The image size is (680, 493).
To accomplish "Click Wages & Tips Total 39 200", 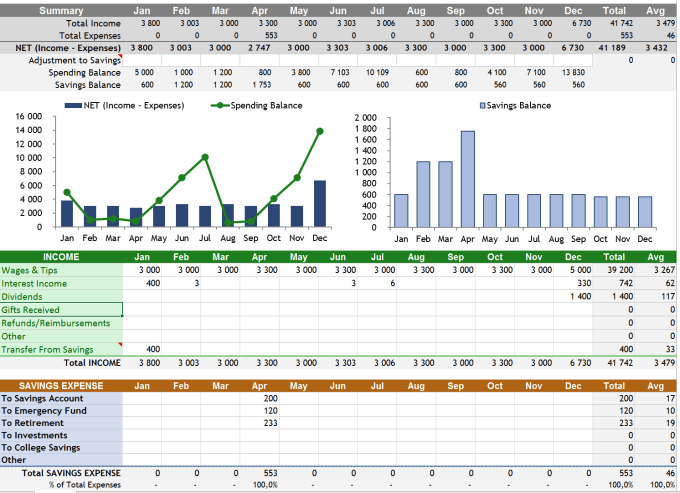I will (620, 270).
